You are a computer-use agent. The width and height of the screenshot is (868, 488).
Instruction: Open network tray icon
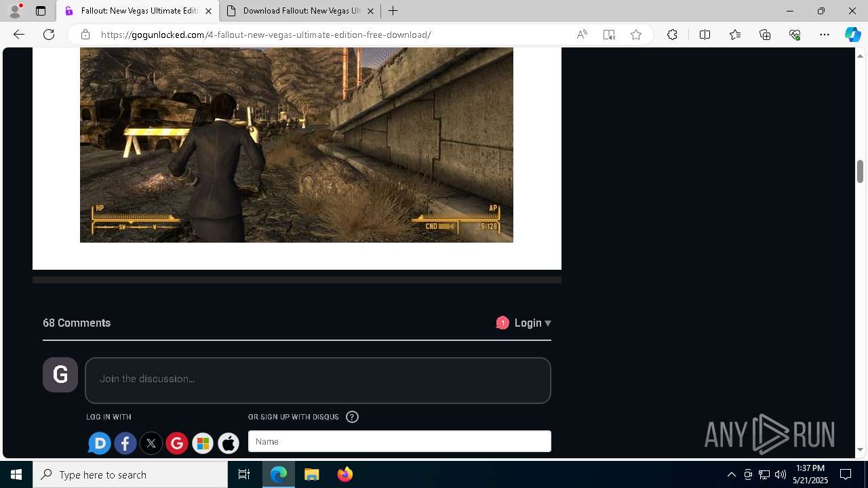coord(764,474)
